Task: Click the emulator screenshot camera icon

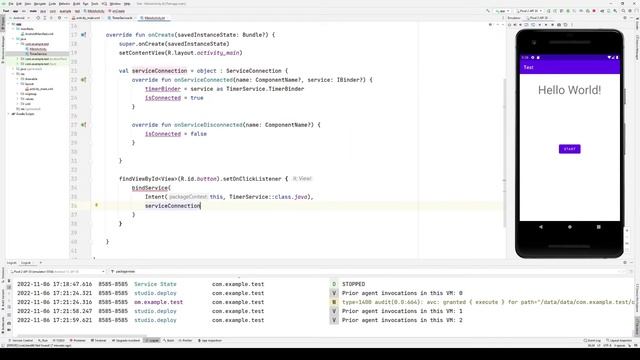Action: (559, 24)
